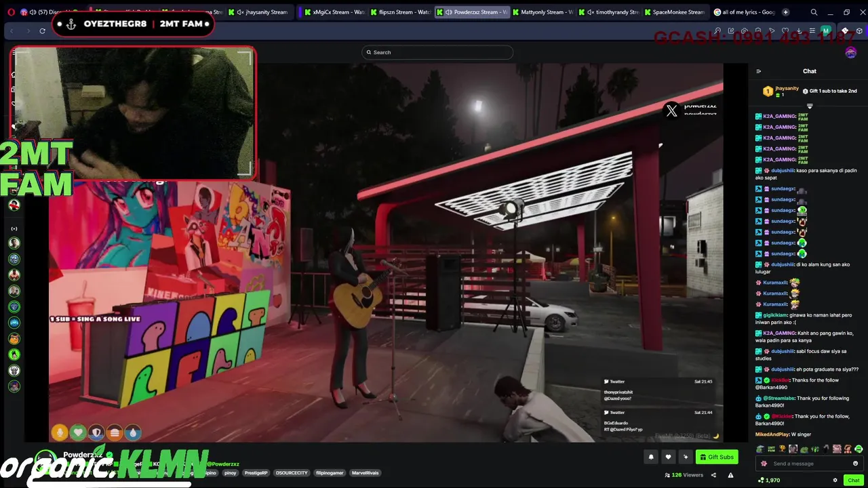This screenshot has width=868, height=488.
Task: Insert the trophy quick emote
Action: [x=783, y=449]
